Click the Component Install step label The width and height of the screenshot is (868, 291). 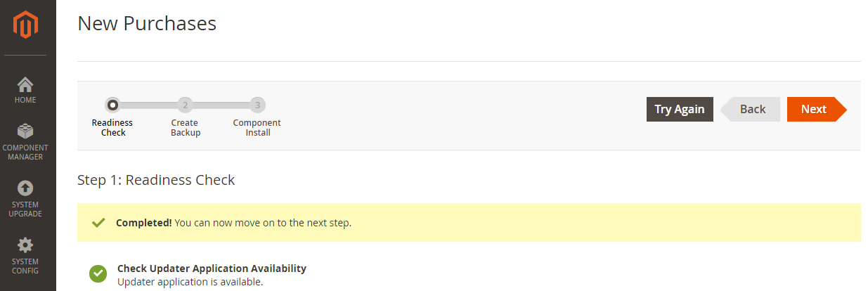(257, 128)
